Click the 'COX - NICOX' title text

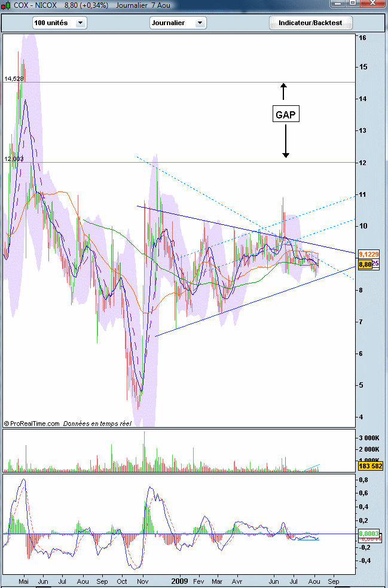[x=35, y=5]
